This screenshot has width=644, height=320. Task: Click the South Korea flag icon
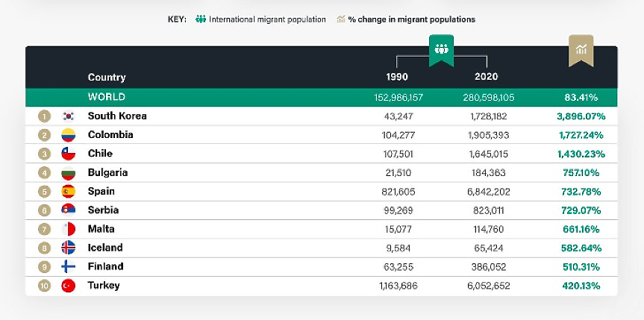tap(68, 116)
